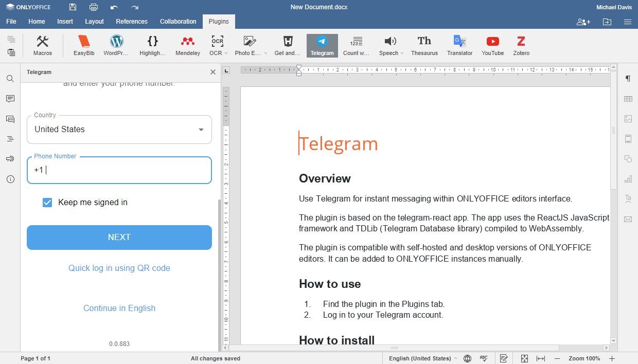The height and width of the screenshot is (364, 638).
Task: Switch to the Collaboration tab
Action: 178,22
